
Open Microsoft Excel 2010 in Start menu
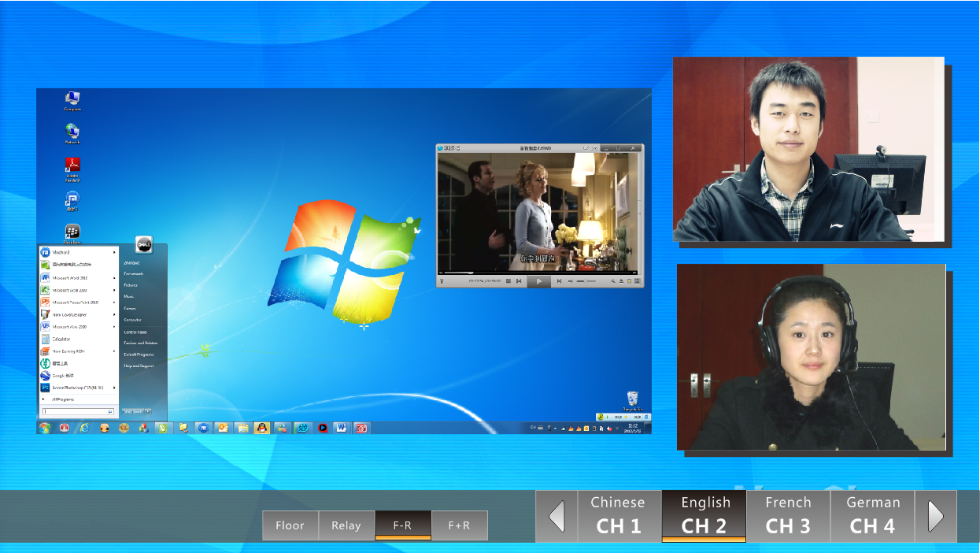coord(78,290)
